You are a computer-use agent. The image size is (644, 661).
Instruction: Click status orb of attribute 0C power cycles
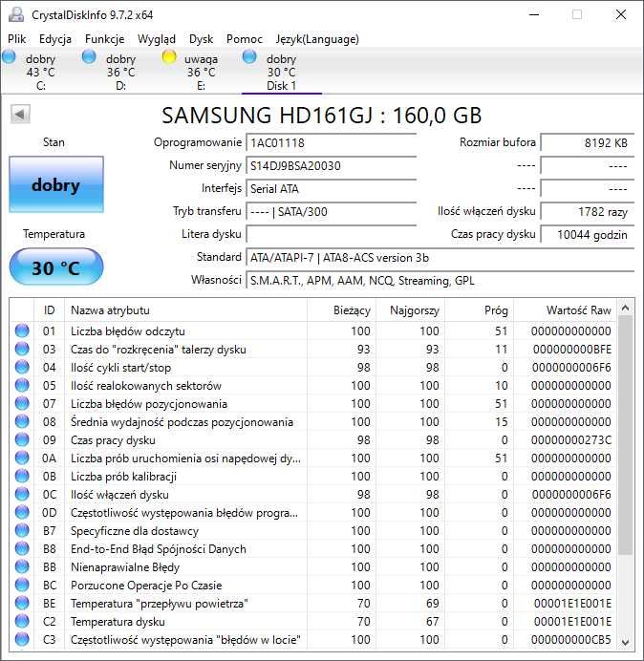point(22,494)
